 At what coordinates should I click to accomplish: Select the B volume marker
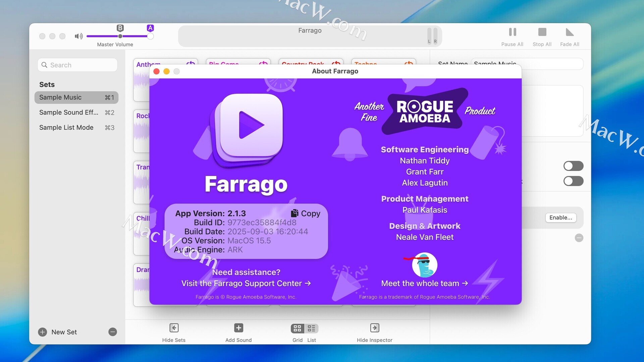click(120, 28)
